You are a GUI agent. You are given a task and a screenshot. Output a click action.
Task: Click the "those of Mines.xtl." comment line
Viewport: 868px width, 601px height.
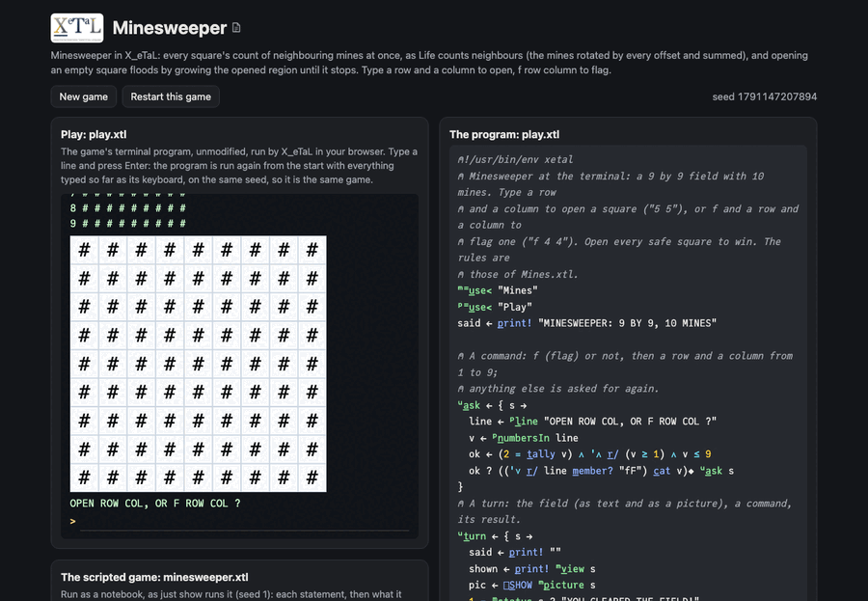(518, 274)
